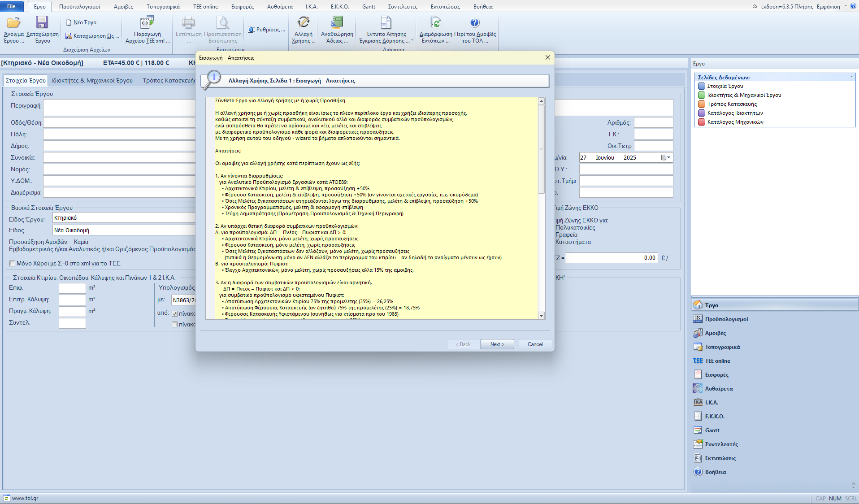Click the Καταχώρηση Έργου save icon
Image resolution: width=859 pixels, height=504 pixels.
[x=42, y=23]
